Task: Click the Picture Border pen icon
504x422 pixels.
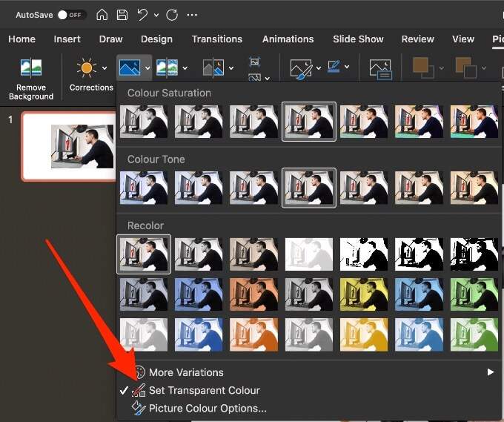Action: 334,66
